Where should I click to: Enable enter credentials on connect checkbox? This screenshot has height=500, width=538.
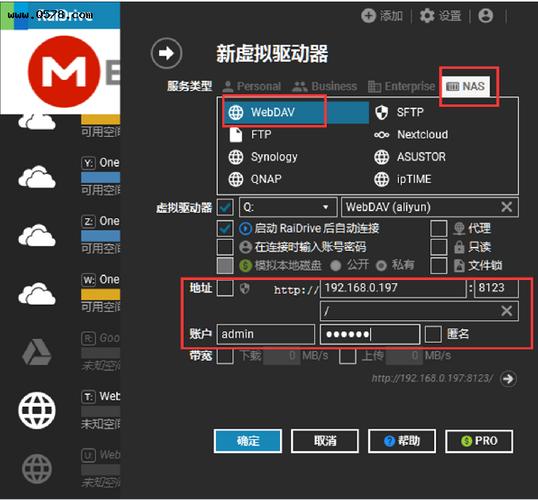(x=225, y=247)
